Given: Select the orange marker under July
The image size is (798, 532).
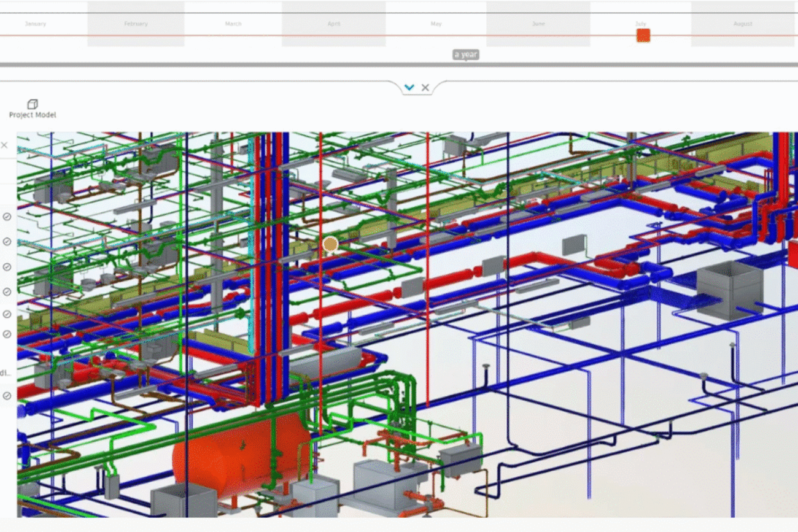Looking at the screenshot, I should (643, 36).
